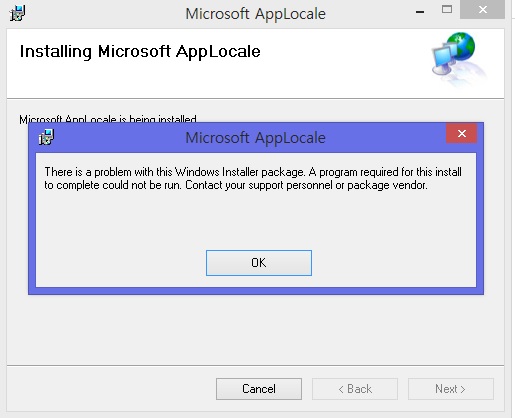Screen dimensions: 515x418
Task: Click the installer icon in the error dialog title bar
Action: tap(46, 137)
